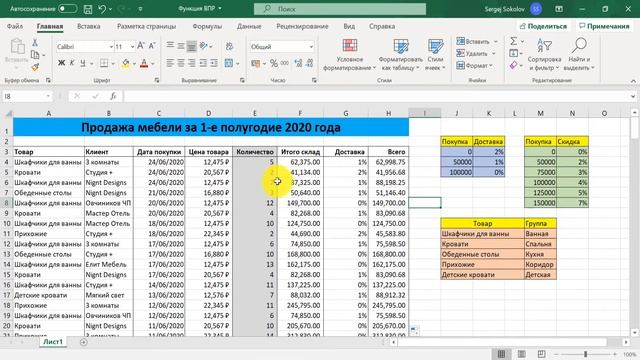Click the Ribbon Display Options icon
640x360 pixels.
(559, 9)
